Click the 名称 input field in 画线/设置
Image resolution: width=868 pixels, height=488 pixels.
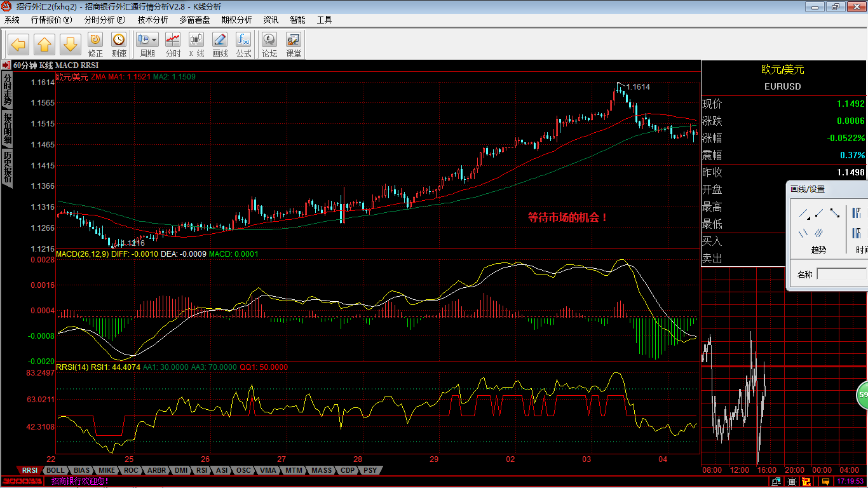point(842,274)
